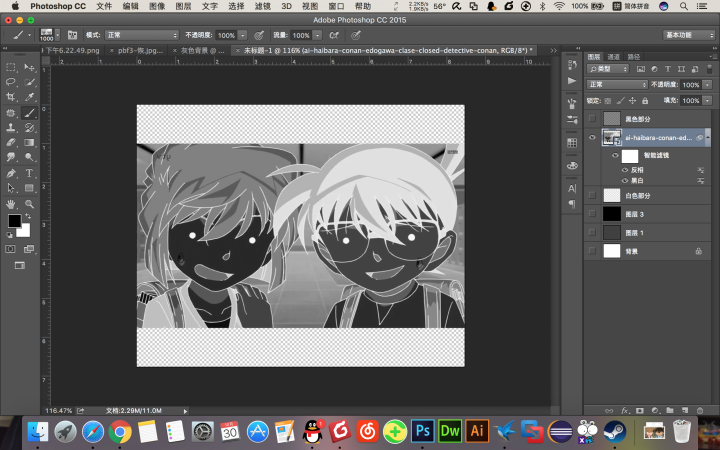Select the Lasso tool
The height and width of the screenshot is (450, 720).
coord(11,82)
